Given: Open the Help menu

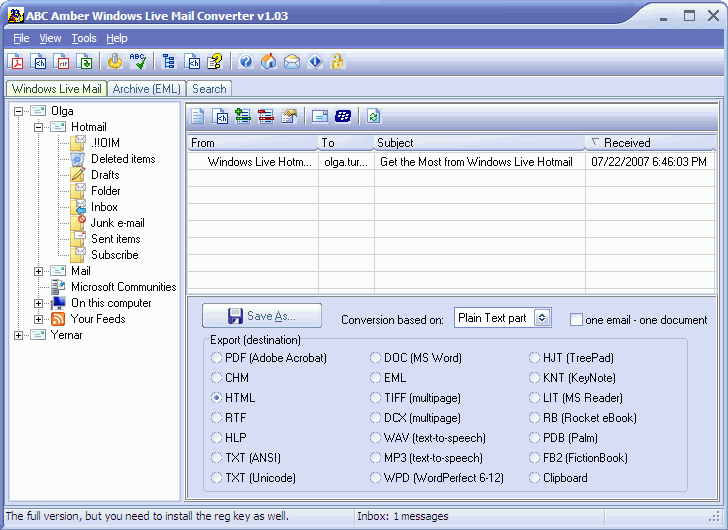Looking at the screenshot, I should click(117, 38).
